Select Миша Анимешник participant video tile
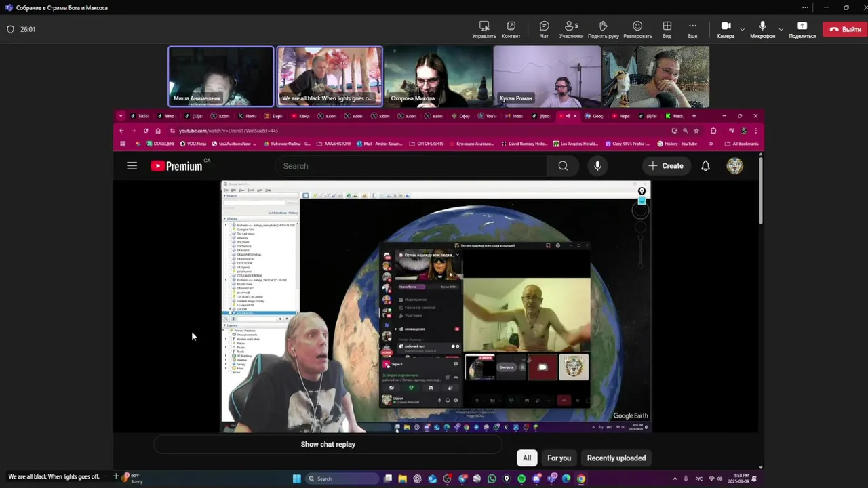 221,77
